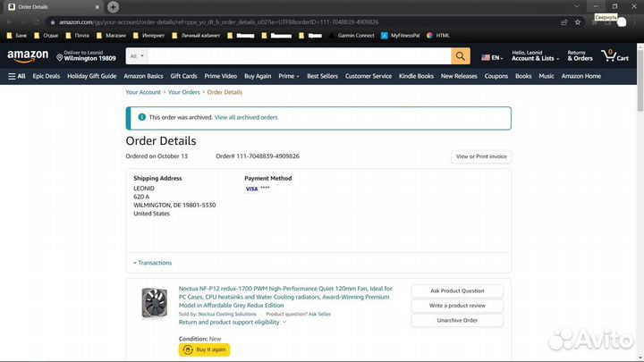Viewport: 644px width, 362px height.
Task: Click the Amazon logo
Action: [x=28, y=56]
